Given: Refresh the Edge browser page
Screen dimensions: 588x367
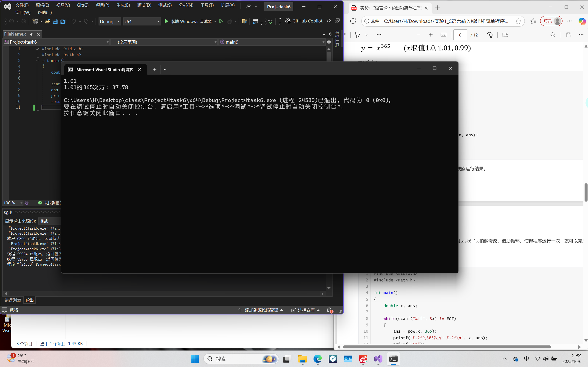Looking at the screenshot, I should [353, 21].
